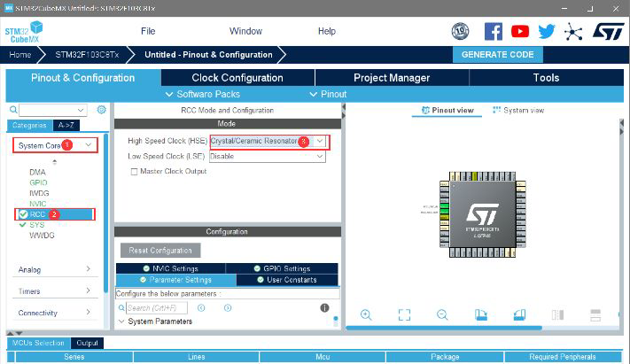This screenshot has height=364, width=630.
Task: Select NVIC in System Core list
Action: pos(38,204)
